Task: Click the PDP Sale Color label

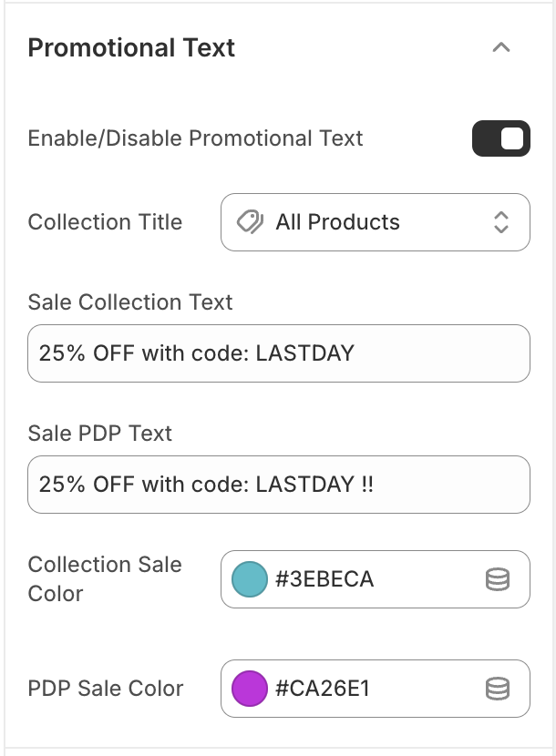Action: pyautogui.click(x=106, y=689)
